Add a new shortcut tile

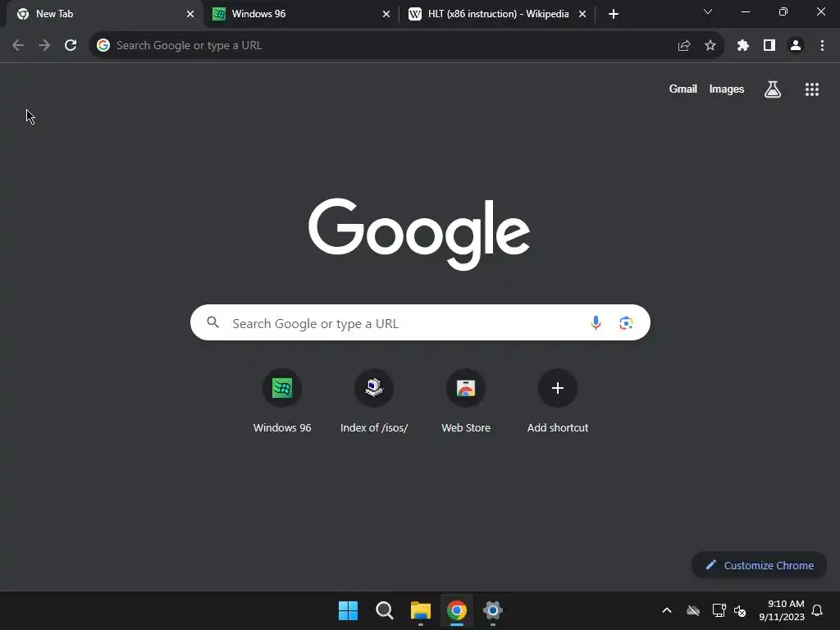(558, 400)
